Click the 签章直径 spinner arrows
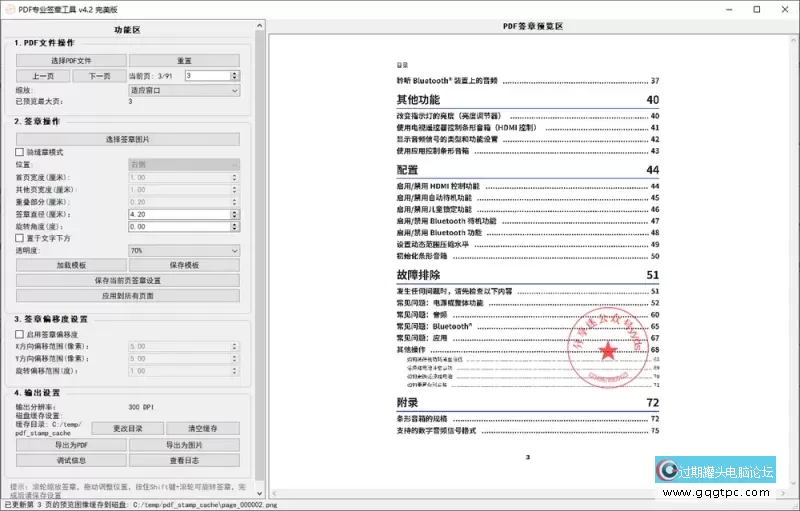The image size is (800, 511). (235, 214)
